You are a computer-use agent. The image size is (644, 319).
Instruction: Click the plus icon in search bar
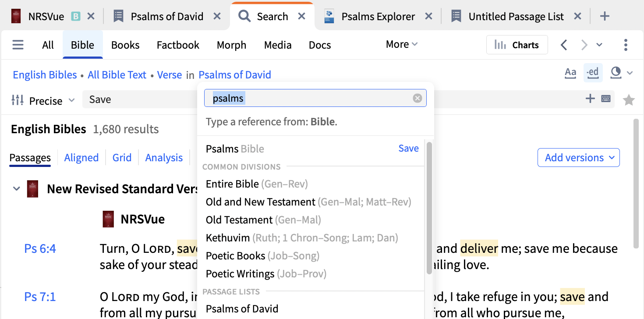pyautogui.click(x=590, y=99)
